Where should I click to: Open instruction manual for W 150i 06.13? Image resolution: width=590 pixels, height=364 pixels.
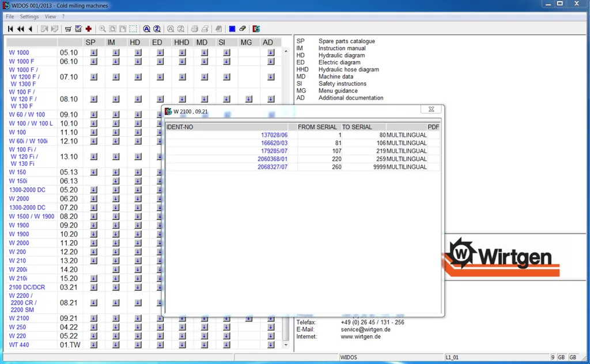click(116, 181)
